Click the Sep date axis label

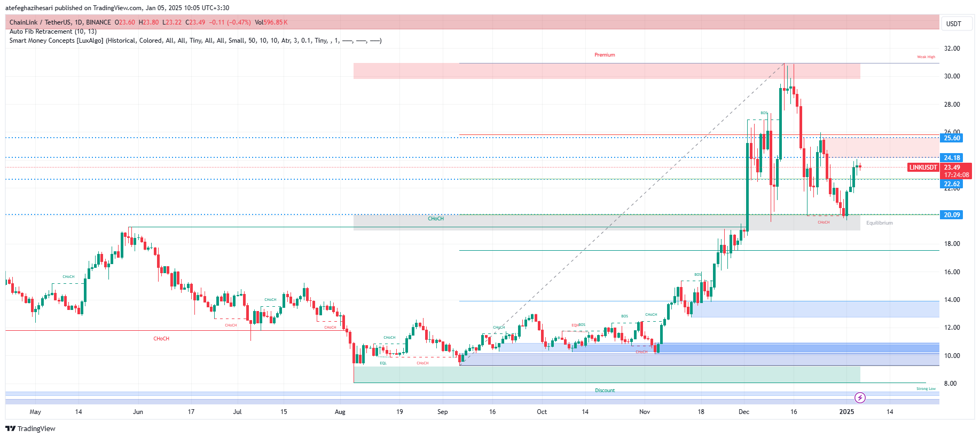click(x=443, y=412)
